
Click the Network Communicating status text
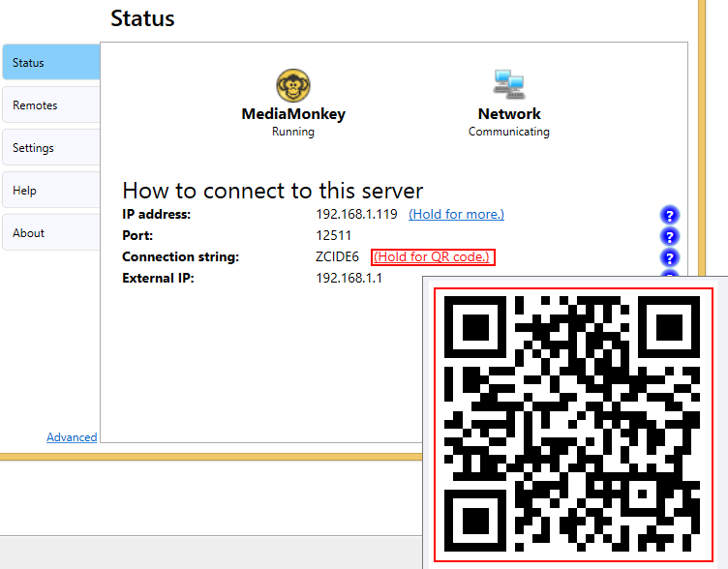pos(509,132)
